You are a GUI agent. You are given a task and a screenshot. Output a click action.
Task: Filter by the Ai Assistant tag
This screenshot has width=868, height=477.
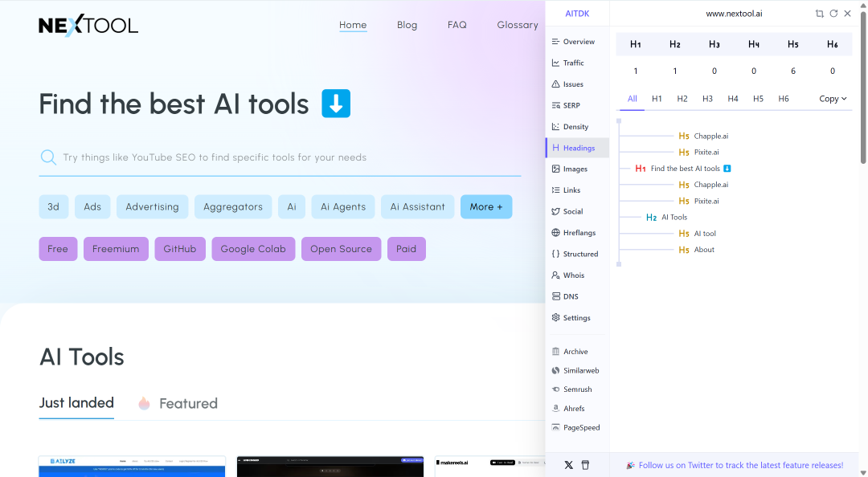417,206
